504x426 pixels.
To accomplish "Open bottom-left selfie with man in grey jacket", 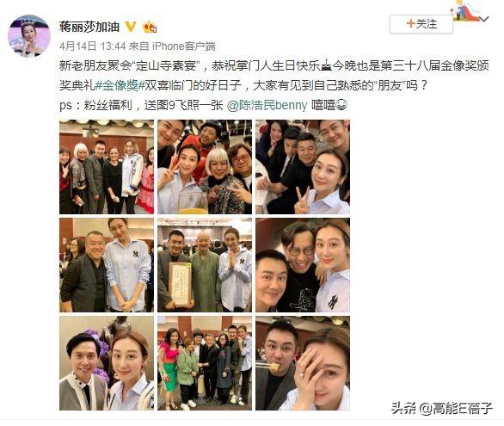I will 107,363.
